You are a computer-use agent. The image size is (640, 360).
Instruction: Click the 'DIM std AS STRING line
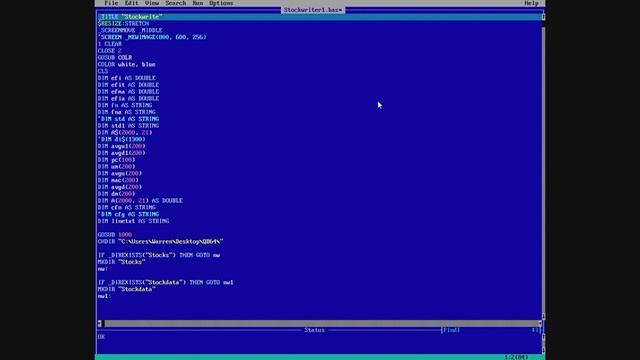click(x=128, y=119)
